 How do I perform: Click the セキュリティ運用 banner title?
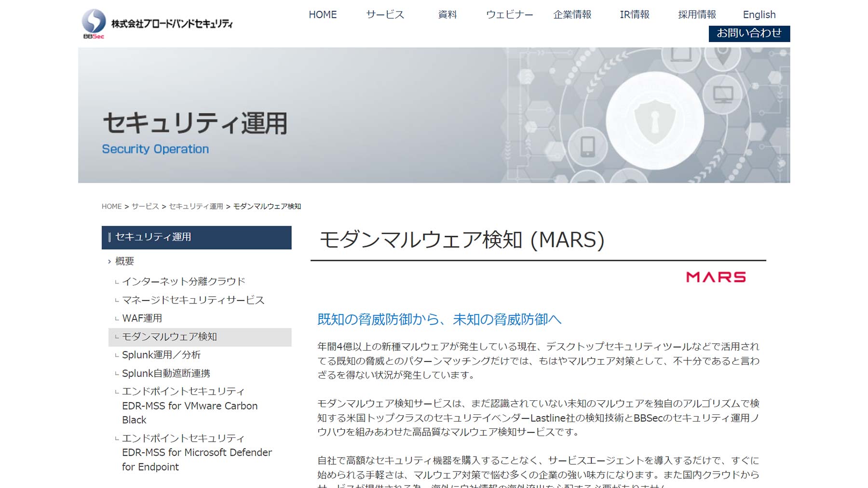[x=195, y=123]
